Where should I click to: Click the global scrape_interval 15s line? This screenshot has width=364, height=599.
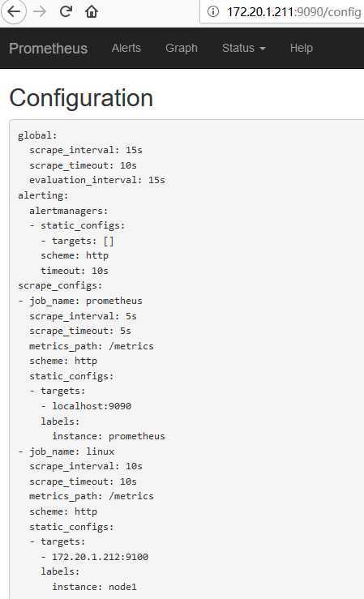click(86, 150)
